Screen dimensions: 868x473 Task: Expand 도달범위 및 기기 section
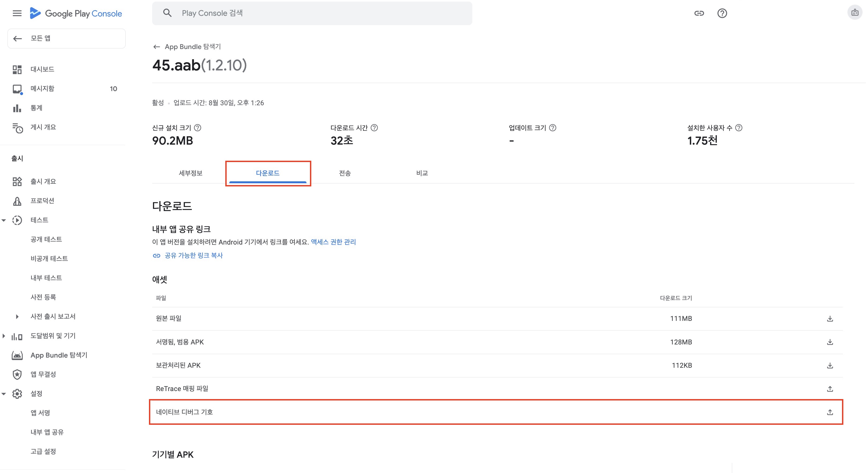(x=4, y=336)
